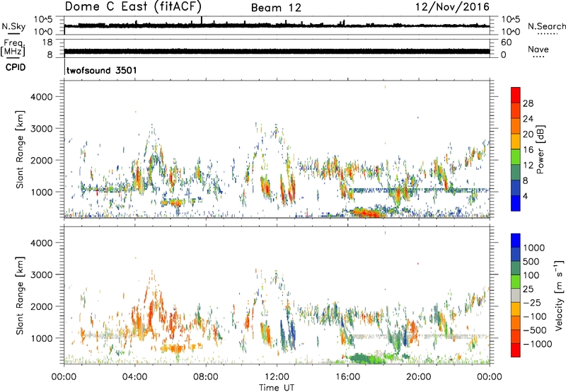Click the 'Dome C East (fitACF)' title
This screenshot has width=566, height=392.
coord(133,6)
